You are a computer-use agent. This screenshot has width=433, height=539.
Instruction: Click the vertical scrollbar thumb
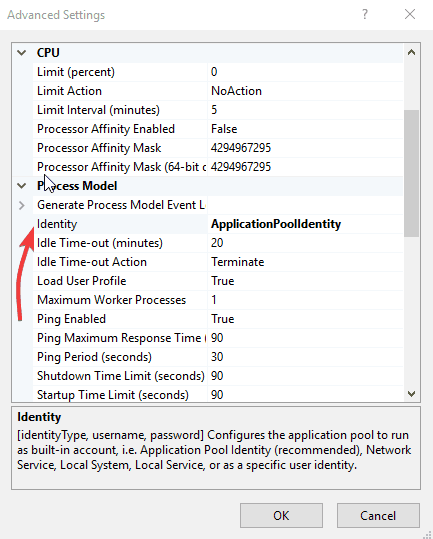(x=411, y=173)
